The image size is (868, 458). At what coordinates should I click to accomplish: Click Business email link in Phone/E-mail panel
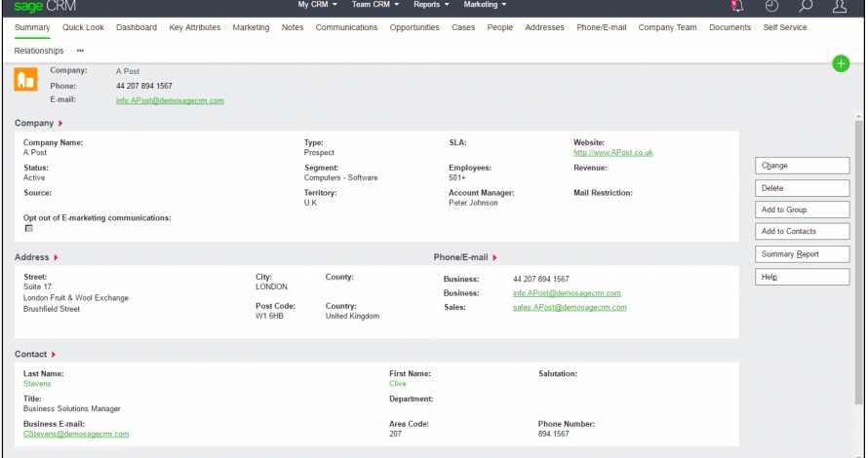click(x=567, y=293)
